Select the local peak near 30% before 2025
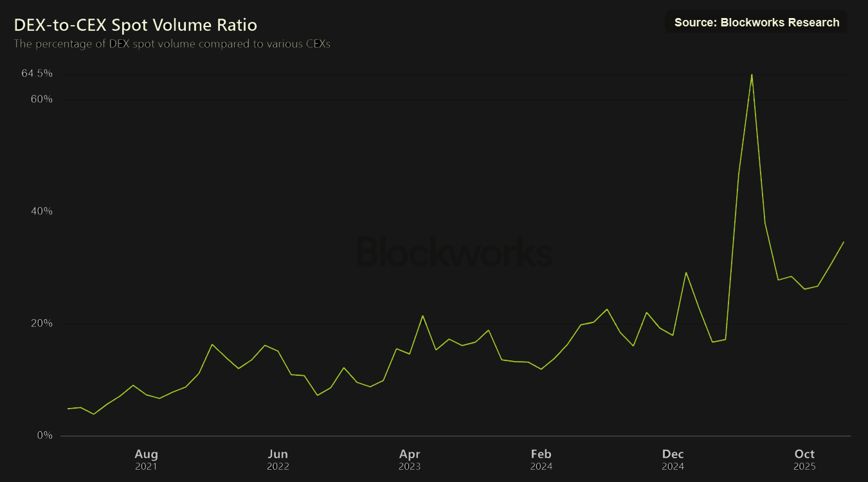This screenshot has width=868, height=482. tap(687, 272)
